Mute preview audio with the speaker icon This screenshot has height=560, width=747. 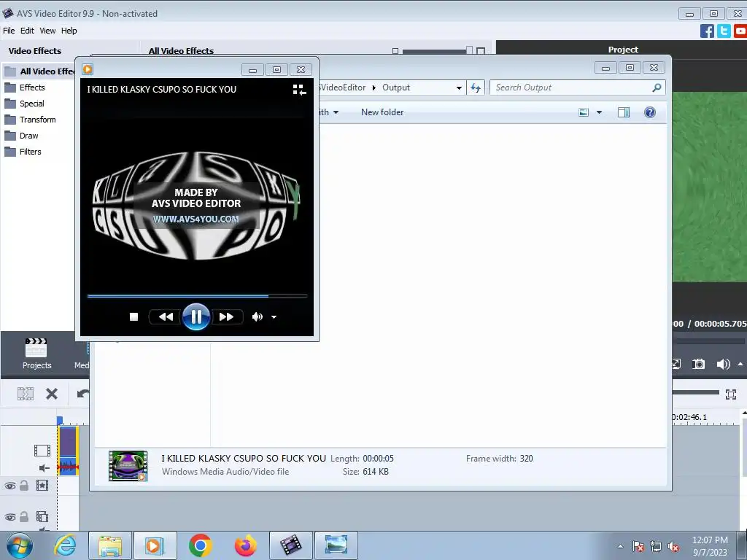[x=723, y=365]
